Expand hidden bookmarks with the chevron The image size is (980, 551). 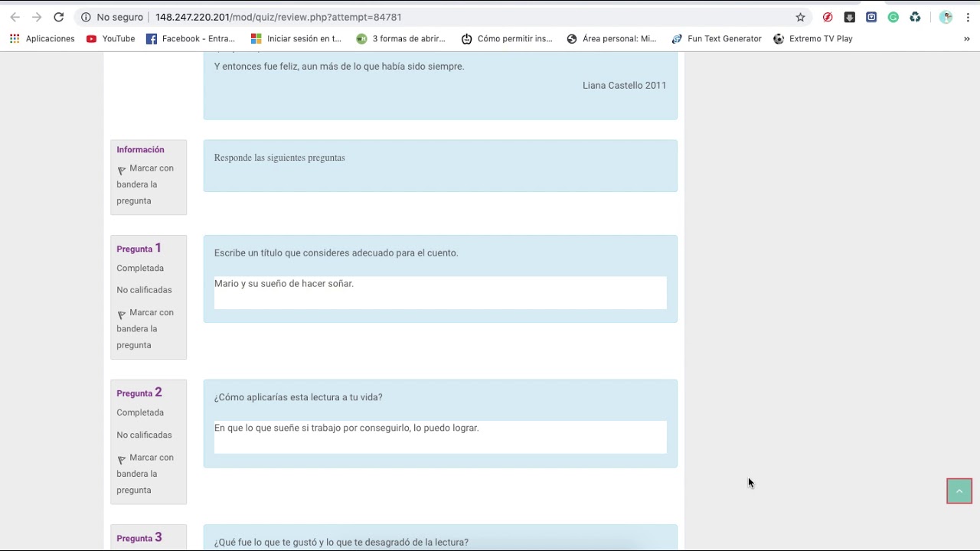pos(966,38)
